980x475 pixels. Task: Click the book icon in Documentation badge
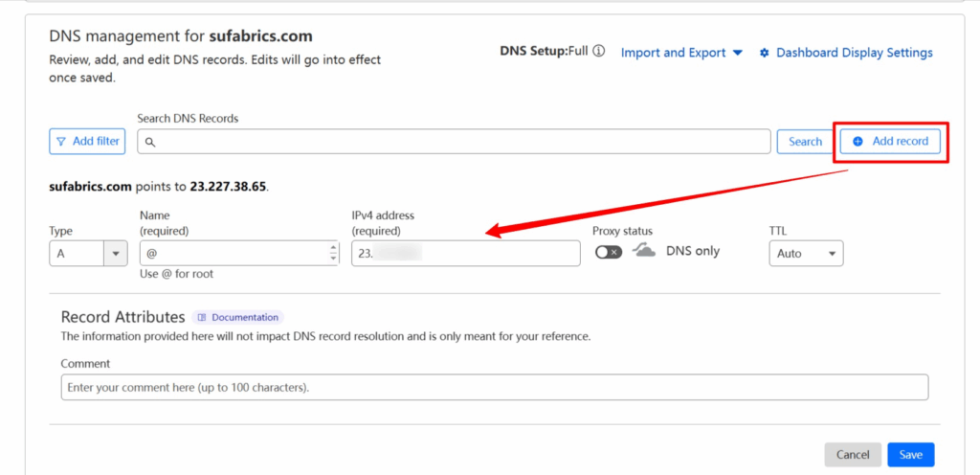202,317
